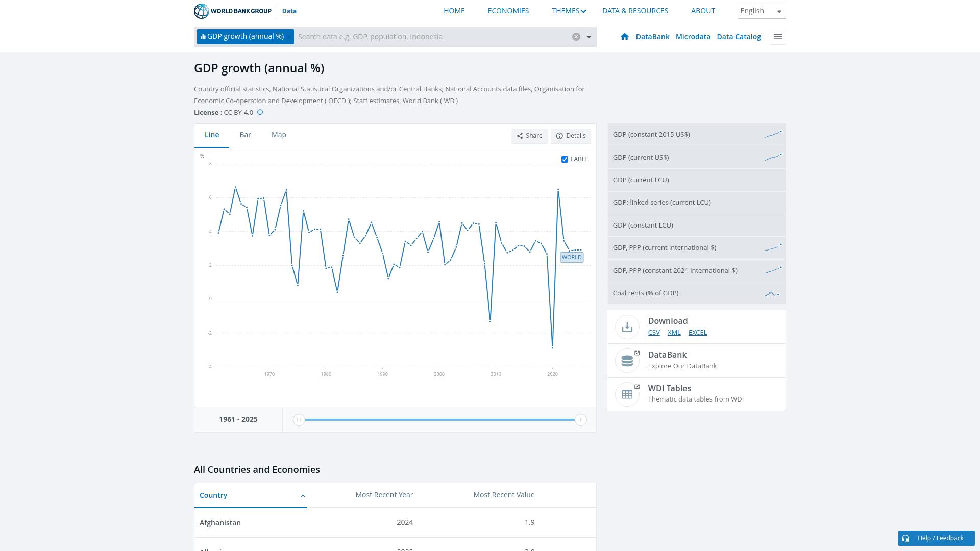Open sparkline for GDP (constant 2015 US$)
The image size is (980, 551).
click(773, 134)
